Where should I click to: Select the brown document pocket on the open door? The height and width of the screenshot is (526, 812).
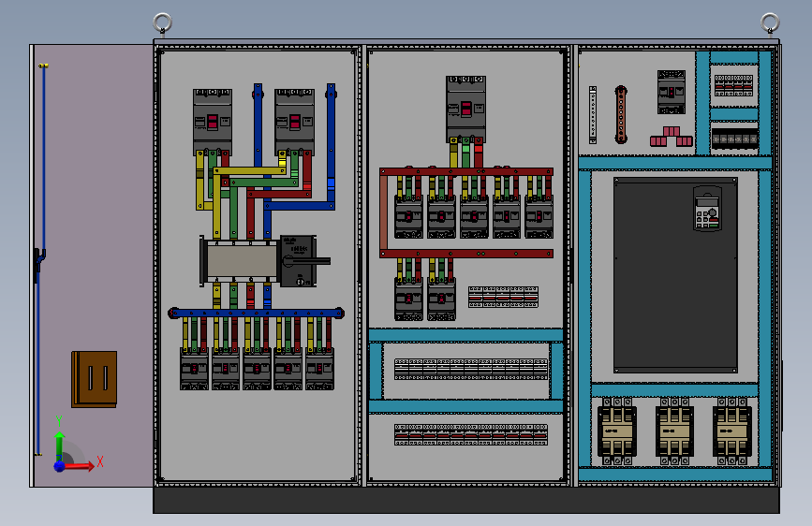tap(95, 379)
